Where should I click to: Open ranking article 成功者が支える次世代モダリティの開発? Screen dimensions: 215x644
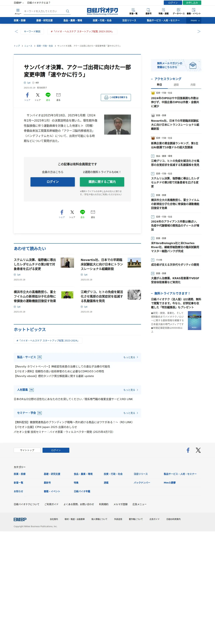(x=175, y=264)
